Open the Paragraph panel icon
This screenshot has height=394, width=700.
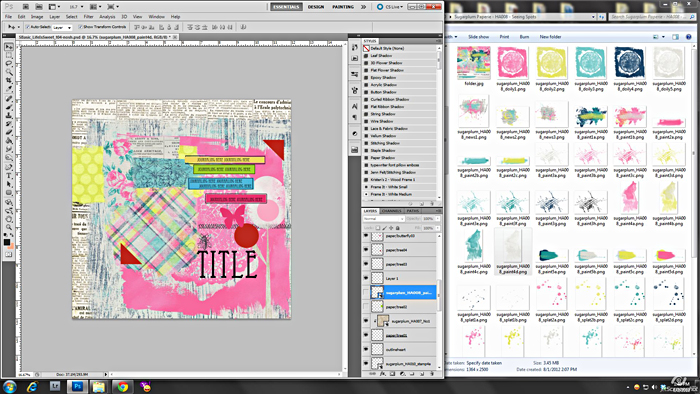pos(354,117)
